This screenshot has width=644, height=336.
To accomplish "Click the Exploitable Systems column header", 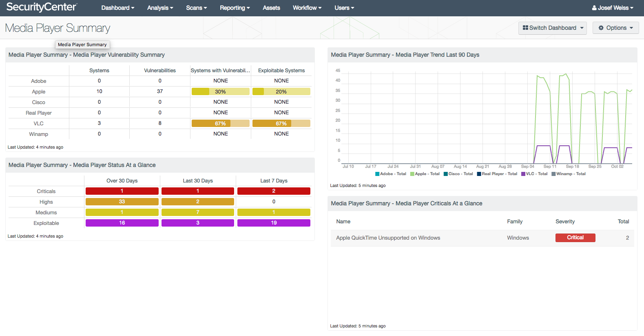I will point(281,71).
